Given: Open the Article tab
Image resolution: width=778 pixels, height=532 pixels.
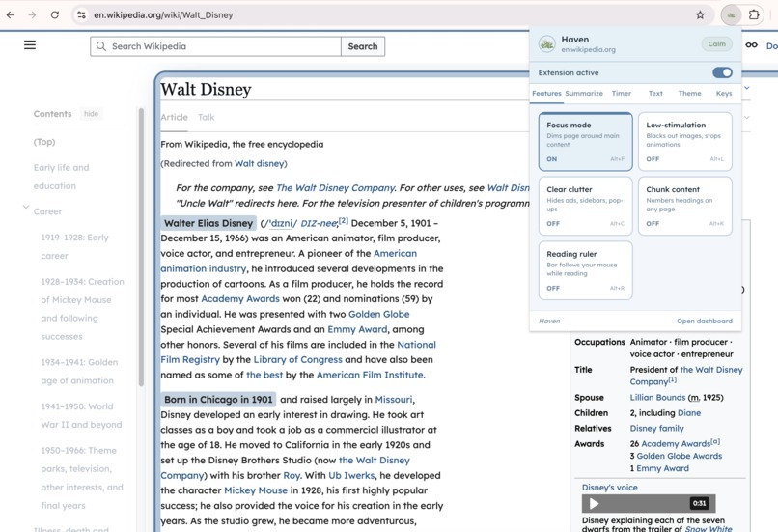Looking at the screenshot, I should tap(174, 117).
